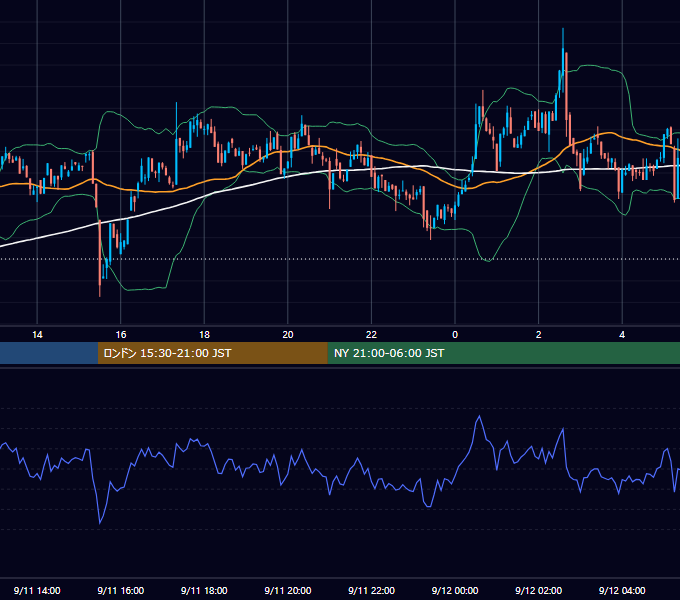Click the NY 21:00-06:00 JST session bar
Screen dimensions: 680x600
tap(503, 353)
